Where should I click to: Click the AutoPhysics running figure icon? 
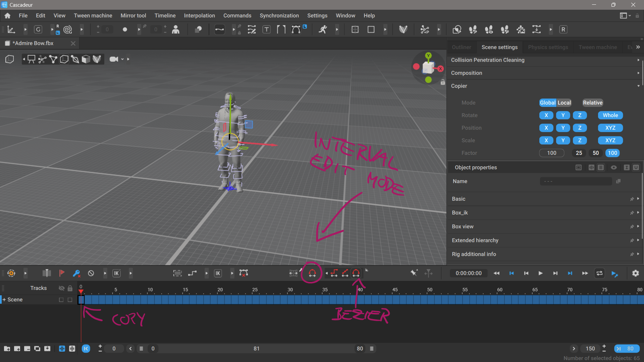pyautogui.click(x=323, y=29)
